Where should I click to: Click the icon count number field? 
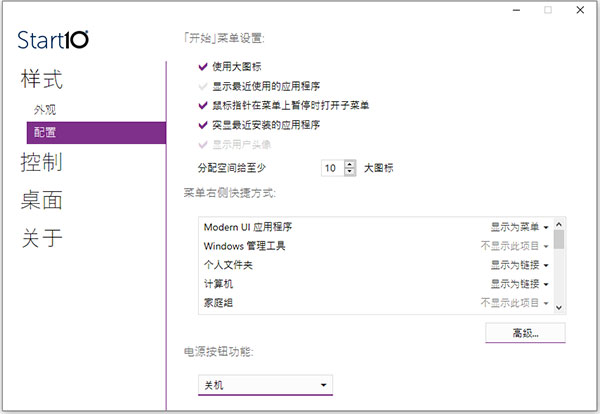tap(331, 168)
